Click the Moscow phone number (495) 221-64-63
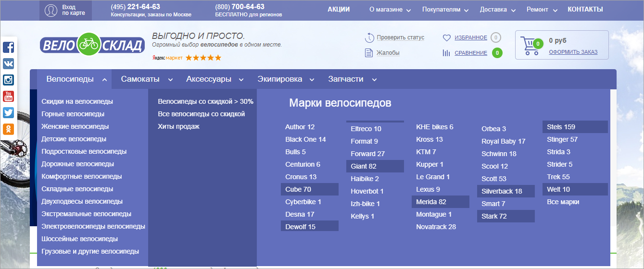Screen dimensions: 644x269 [136, 7]
